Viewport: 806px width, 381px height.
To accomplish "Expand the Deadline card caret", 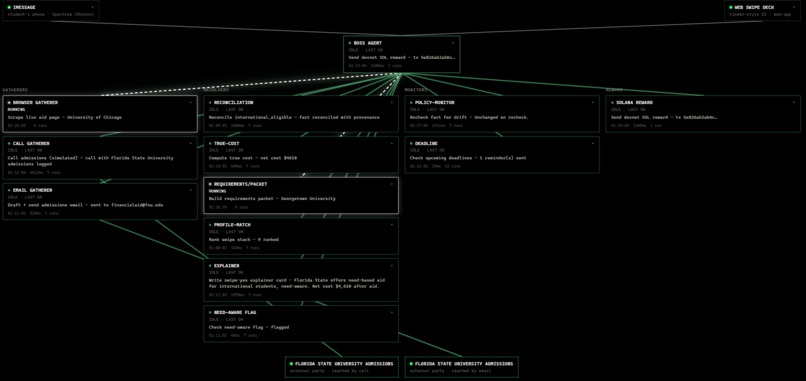I will 592,143.
